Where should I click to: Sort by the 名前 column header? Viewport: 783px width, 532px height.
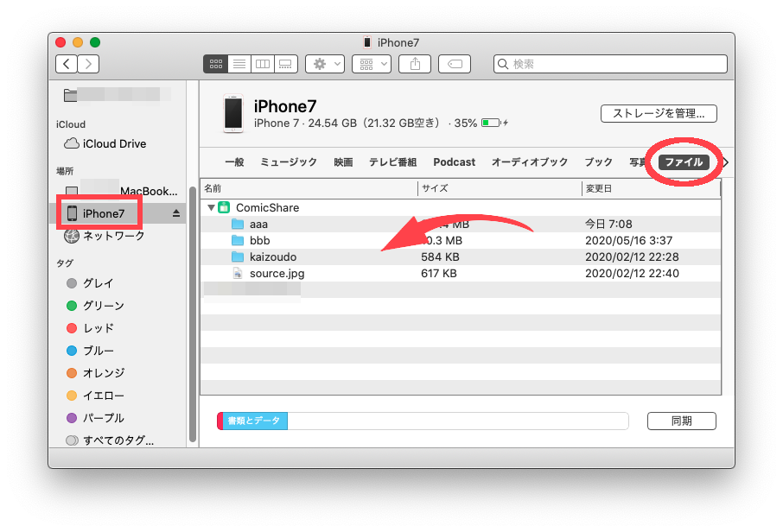pos(309,188)
